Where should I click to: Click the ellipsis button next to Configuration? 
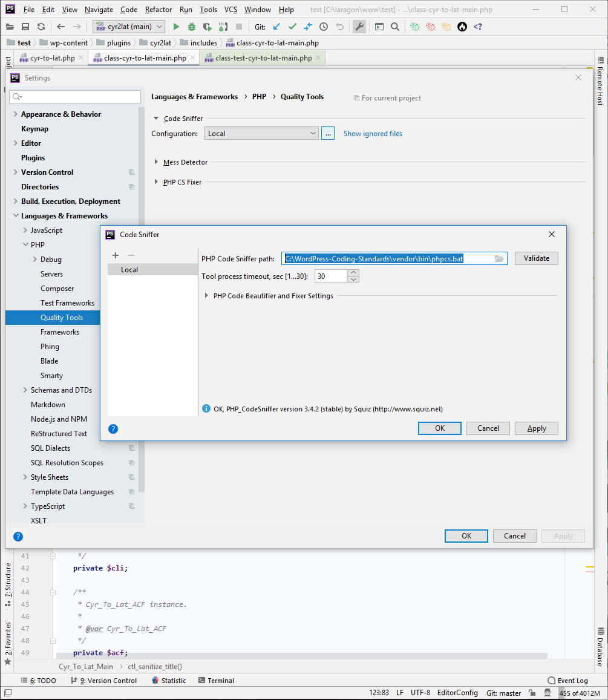pos(328,134)
